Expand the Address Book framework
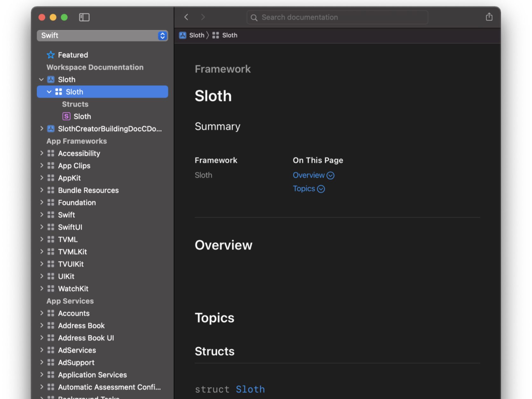This screenshot has height=399, width=532. 42,325
